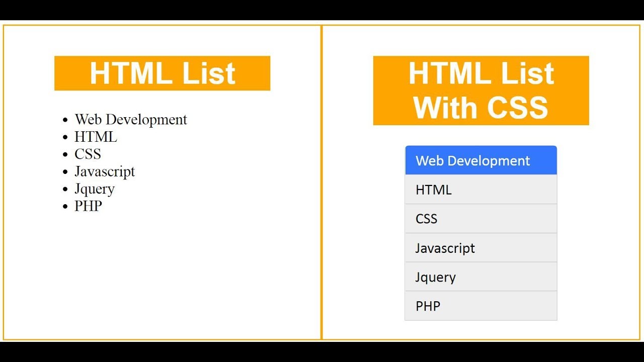
Task: Click the bullet beside plain Javascript item
Action: click(x=65, y=172)
